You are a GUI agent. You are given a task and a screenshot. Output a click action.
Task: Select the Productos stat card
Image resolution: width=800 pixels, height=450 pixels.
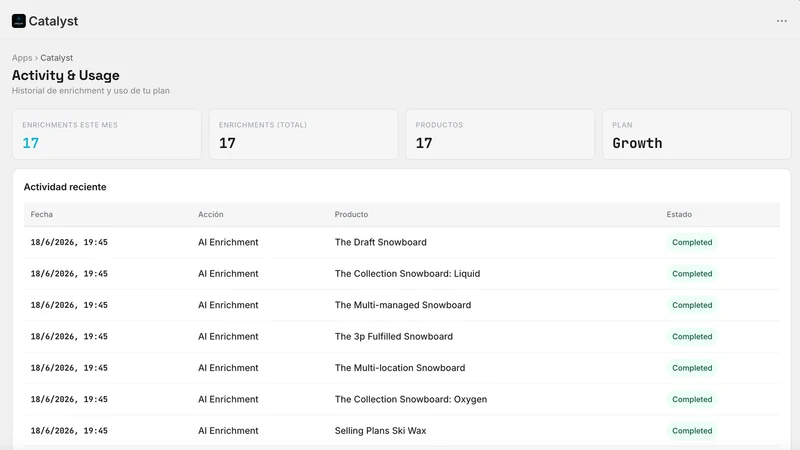point(500,134)
